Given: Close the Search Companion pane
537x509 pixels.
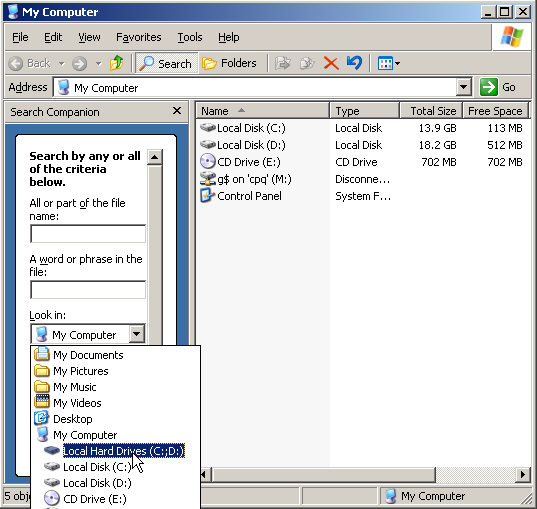Looking at the screenshot, I should coord(177,111).
